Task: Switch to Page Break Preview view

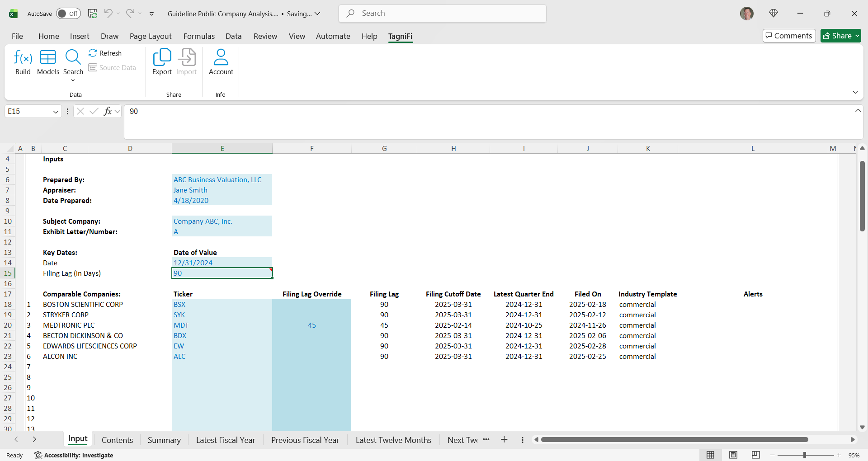Action: point(755,455)
